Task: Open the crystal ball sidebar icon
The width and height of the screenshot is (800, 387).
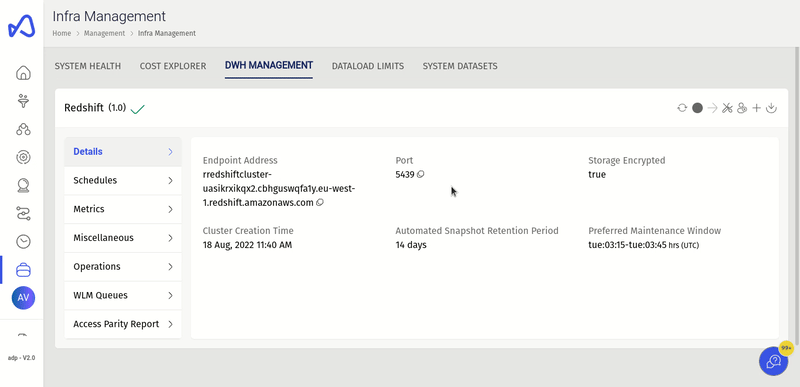Action: (x=23, y=186)
